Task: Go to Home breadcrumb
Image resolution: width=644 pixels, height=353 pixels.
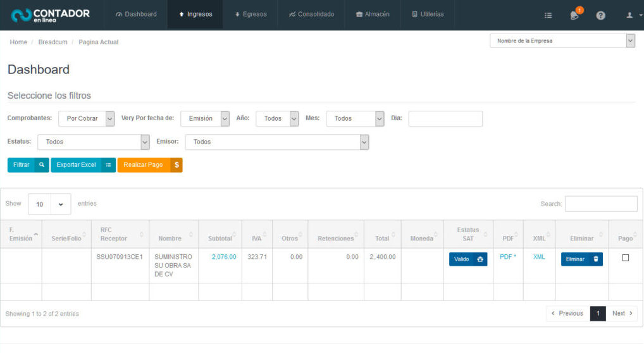Action: 18,42
